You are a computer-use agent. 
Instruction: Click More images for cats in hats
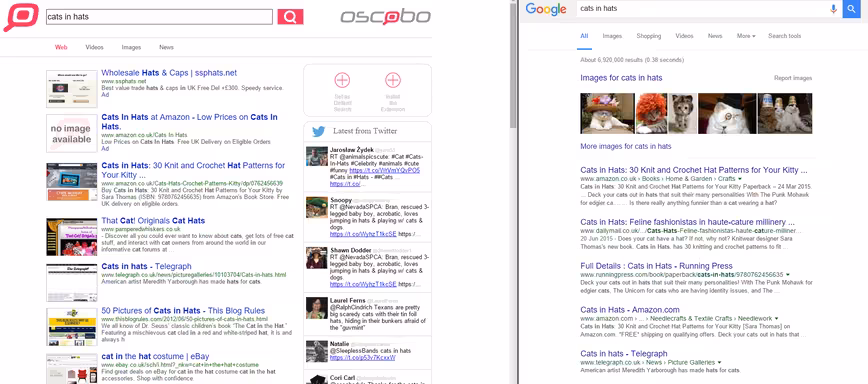[x=626, y=147]
